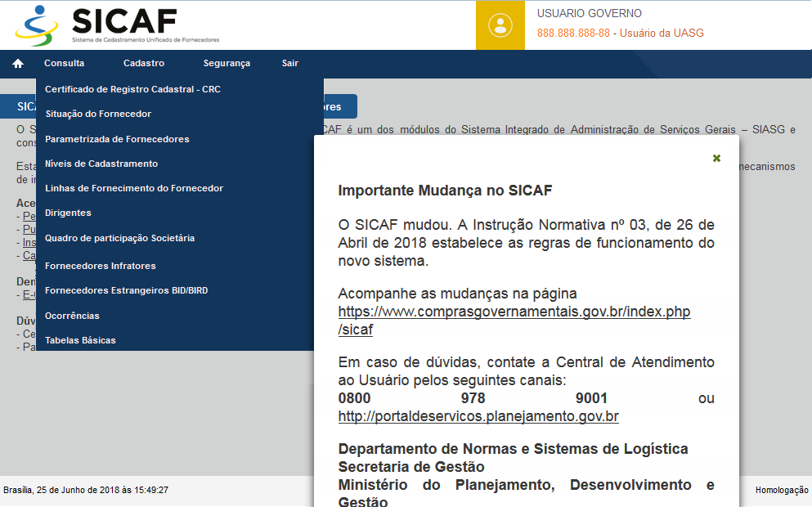Close the Importante Mudança popup
This screenshot has width=812, height=507.
click(716, 158)
